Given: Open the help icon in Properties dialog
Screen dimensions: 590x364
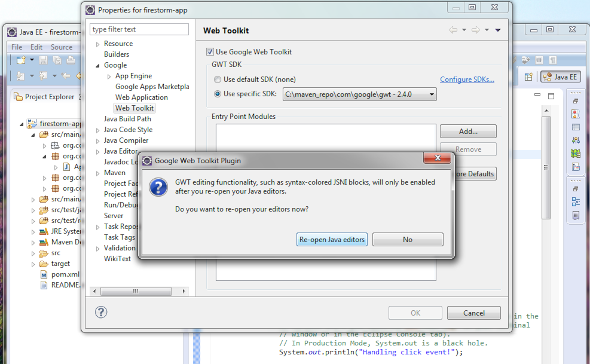Looking at the screenshot, I should pos(101,312).
